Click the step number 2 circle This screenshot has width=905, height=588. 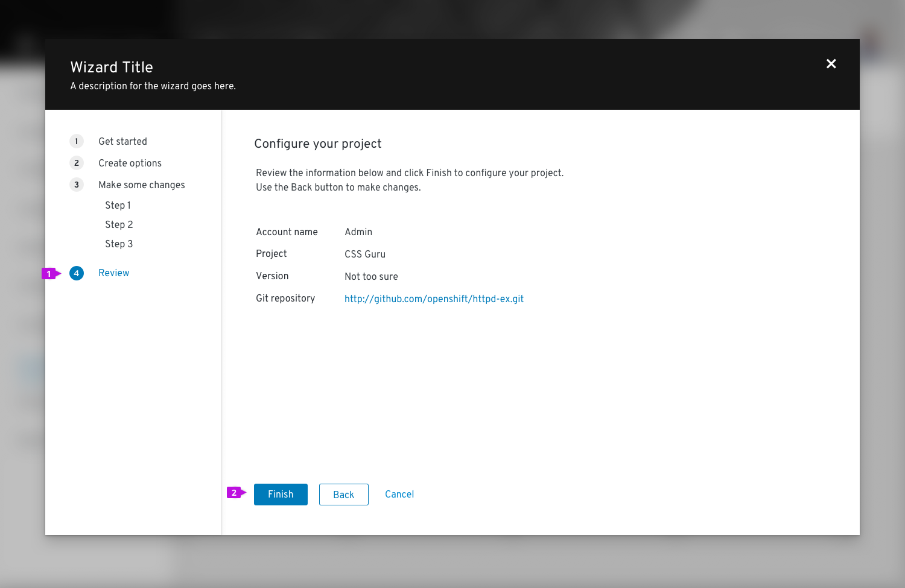pyautogui.click(x=77, y=163)
